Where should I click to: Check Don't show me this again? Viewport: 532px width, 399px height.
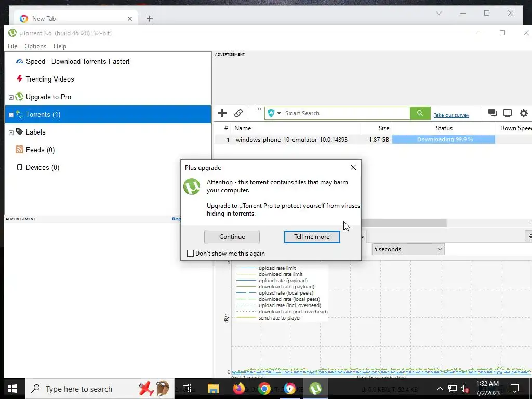(x=190, y=254)
